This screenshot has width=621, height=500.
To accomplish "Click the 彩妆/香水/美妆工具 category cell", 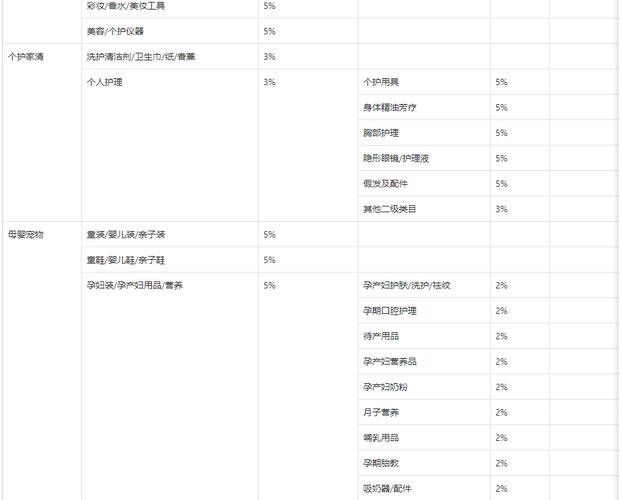I will 126,6.
